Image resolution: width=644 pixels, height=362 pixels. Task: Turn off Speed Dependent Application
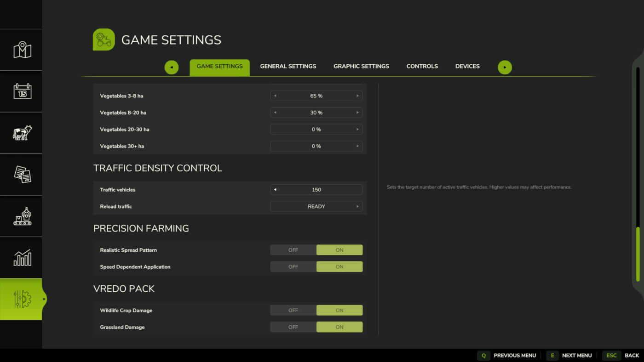[x=293, y=267]
